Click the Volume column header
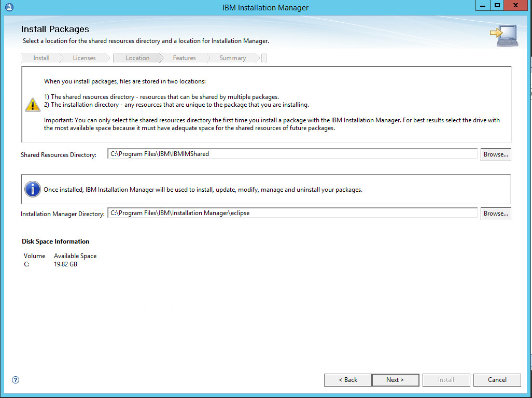This screenshot has height=398, width=532. tap(35, 256)
